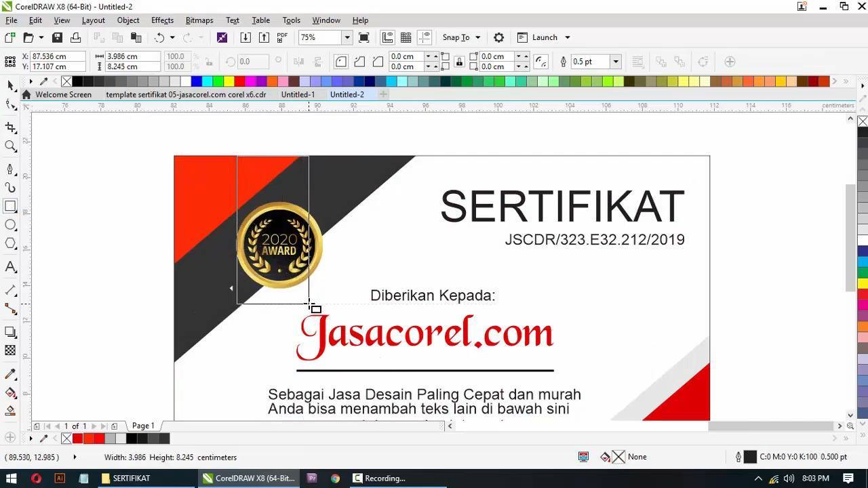Screen dimensions: 868x488
Task: Open the Bitmaps menu
Action: coord(199,20)
